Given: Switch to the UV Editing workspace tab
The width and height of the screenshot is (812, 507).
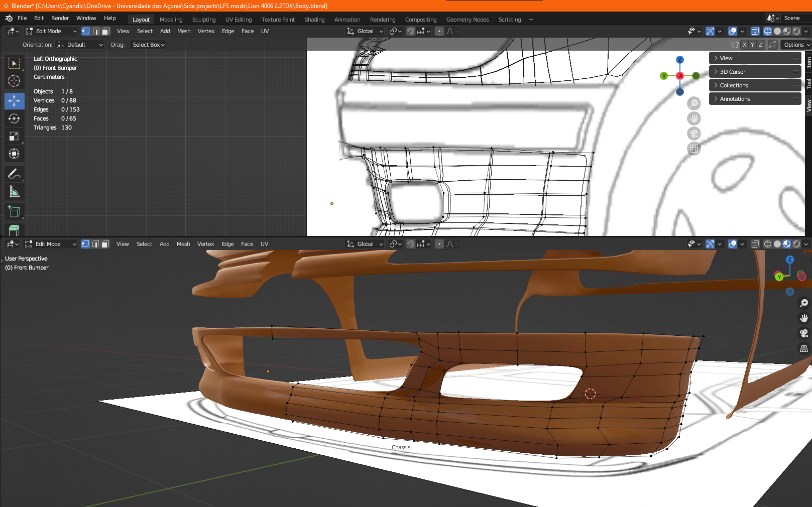Looking at the screenshot, I should pos(238,20).
